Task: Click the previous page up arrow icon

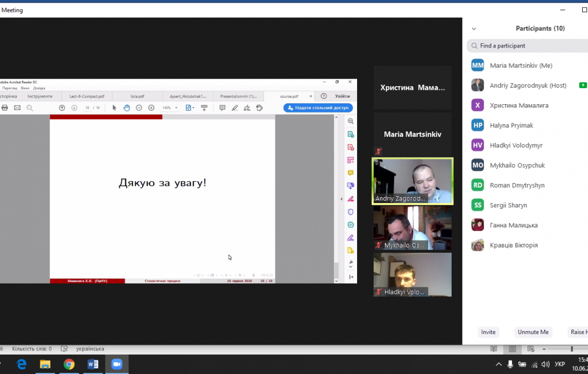Action: 62,108
